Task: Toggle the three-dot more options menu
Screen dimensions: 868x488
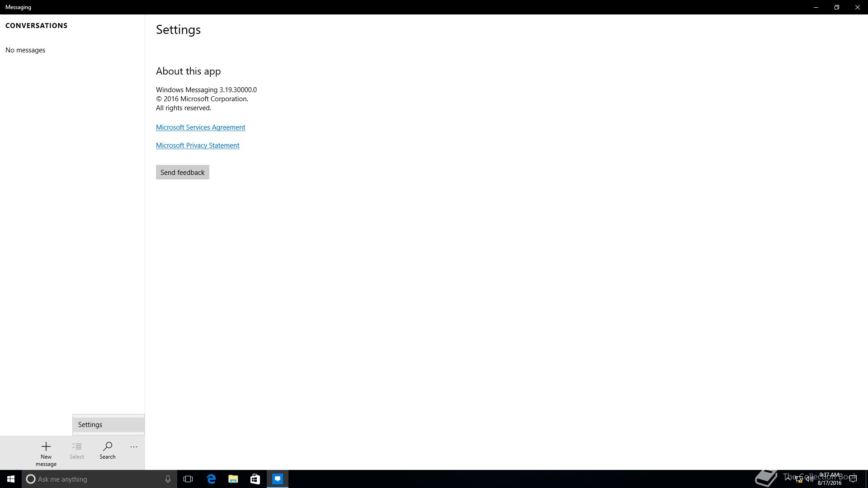Action: 134,447
